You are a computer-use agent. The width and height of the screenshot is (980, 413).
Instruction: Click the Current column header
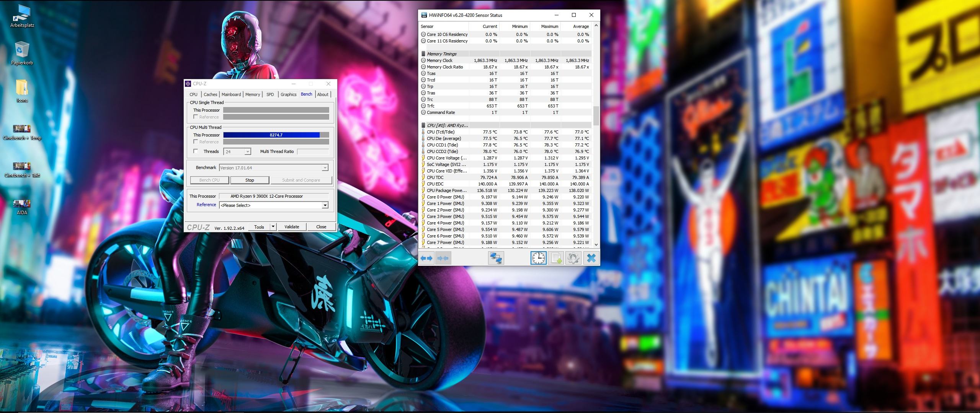click(x=484, y=26)
